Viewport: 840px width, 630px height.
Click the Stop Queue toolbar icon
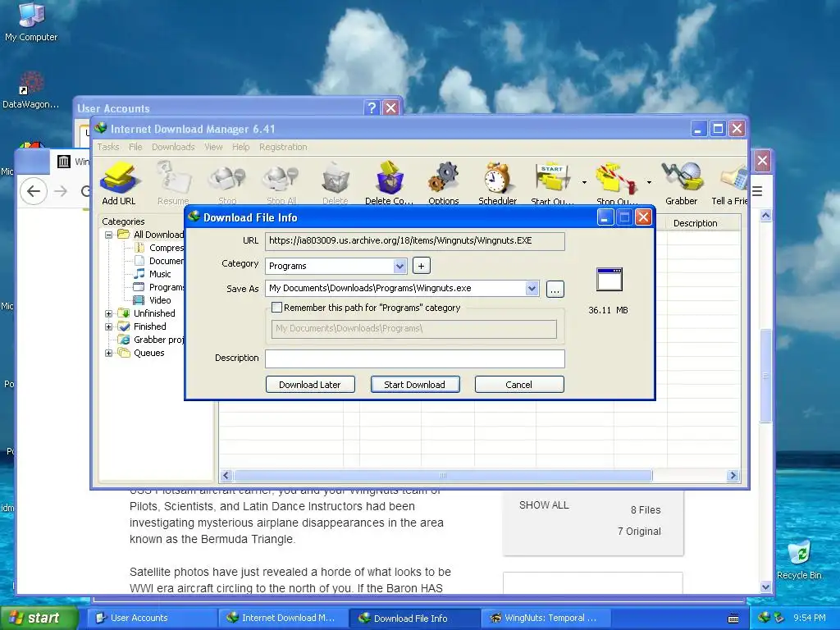pos(617,183)
